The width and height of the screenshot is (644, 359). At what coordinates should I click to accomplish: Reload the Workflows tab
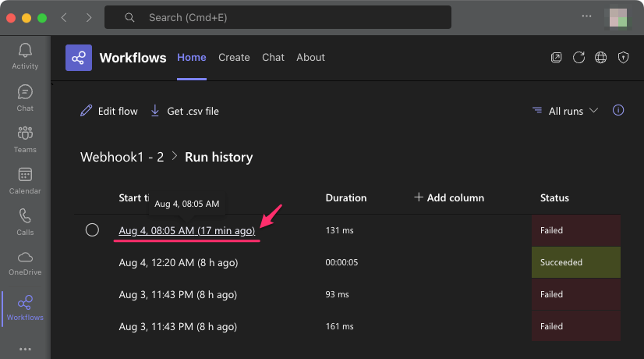[x=579, y=57]
